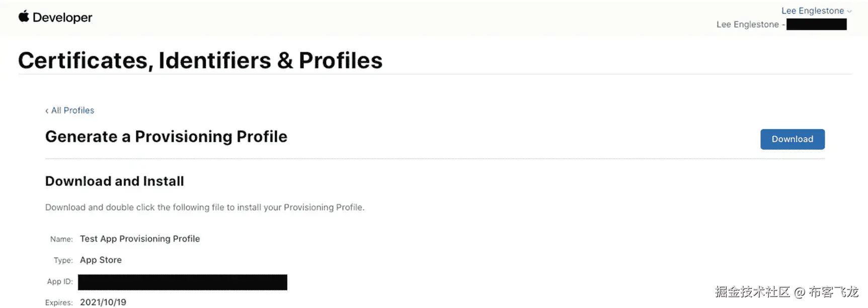The image size is (868, 308).
Task: Click the Name field label
Action: click(61, 239)
